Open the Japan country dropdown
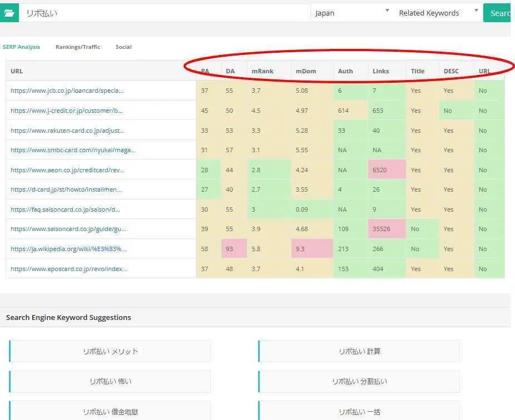The width and height of the screenshot is (515, 420). (351, 13)
